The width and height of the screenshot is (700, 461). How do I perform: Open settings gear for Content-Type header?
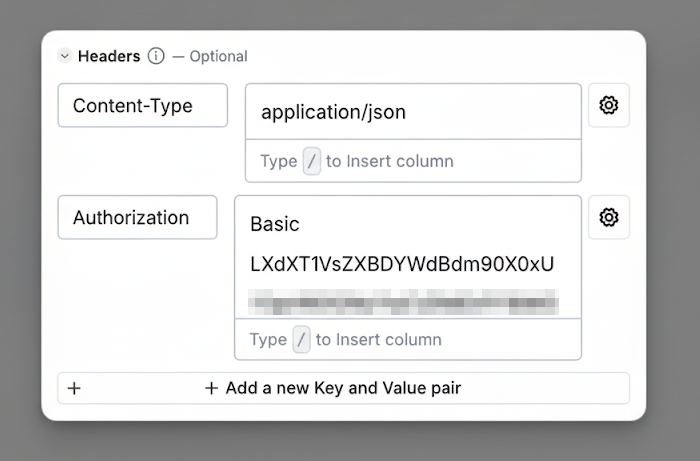(x=609, y=105)
